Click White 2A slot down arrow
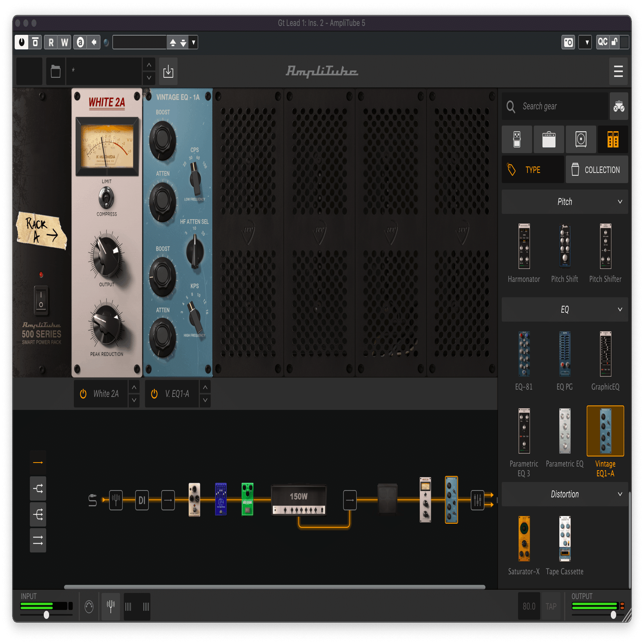Viewport: 644px width, 644px height. 134,400
